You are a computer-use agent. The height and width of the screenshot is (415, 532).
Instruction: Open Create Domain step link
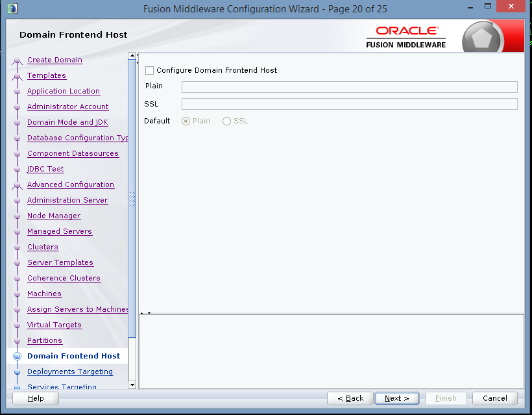[x=54, y=60]
